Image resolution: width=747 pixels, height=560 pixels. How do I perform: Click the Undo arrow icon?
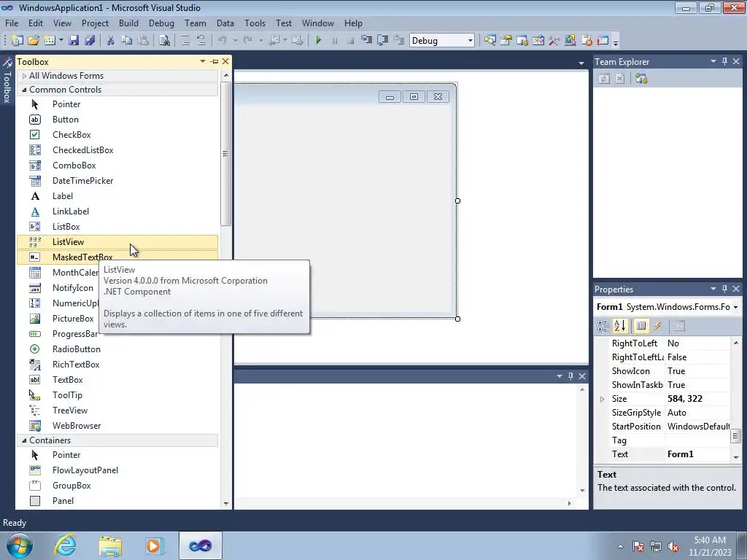pyautogui.click(x=222, y=41)
